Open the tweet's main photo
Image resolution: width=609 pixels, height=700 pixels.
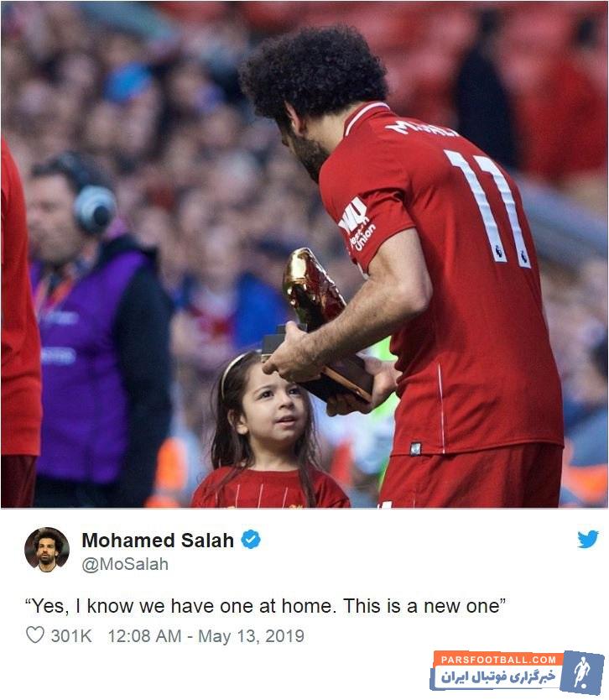pyautogui.click(x=304, y=254)
